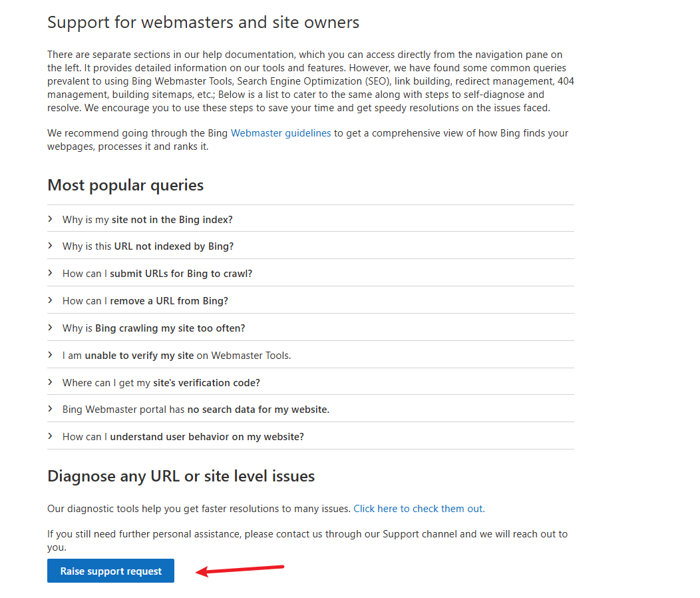This screenshot has width=700, height=598.
Task: Expand "Why is this URL not indexed by Bing?"
Action: [146, 246]
